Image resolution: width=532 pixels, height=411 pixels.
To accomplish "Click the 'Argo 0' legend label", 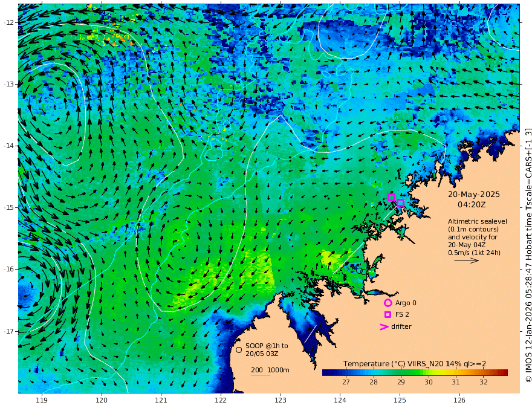I will click(406, 303).
